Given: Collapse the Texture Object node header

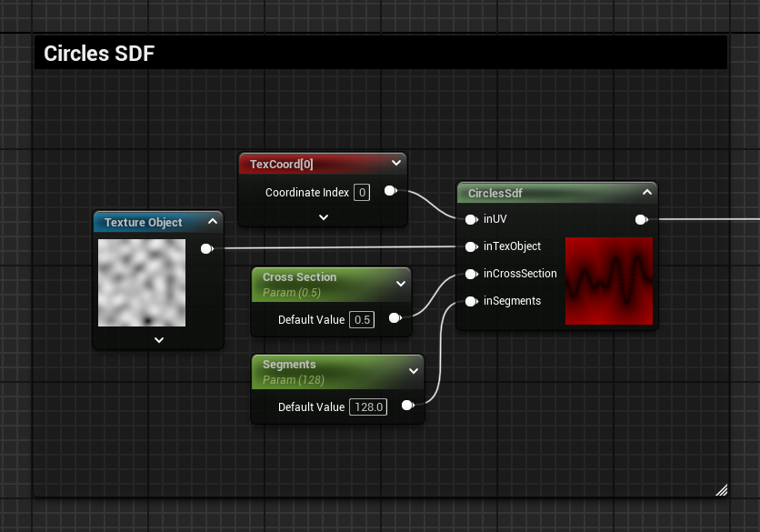Looking at the screenshot, I should tap(212, 222).
